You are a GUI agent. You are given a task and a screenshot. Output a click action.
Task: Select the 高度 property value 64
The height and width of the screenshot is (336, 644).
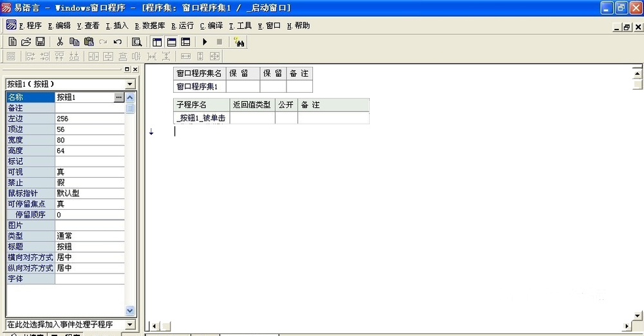tap(90, 151)
